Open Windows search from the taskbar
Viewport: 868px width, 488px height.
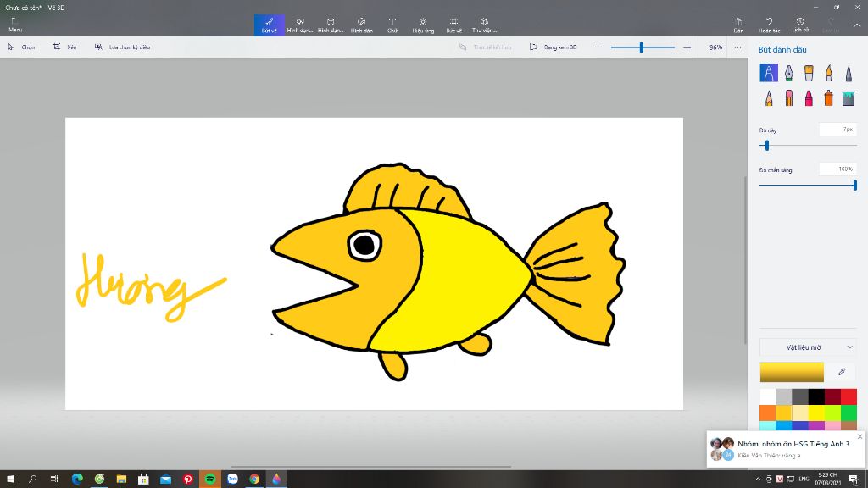(x=33, y=480)
